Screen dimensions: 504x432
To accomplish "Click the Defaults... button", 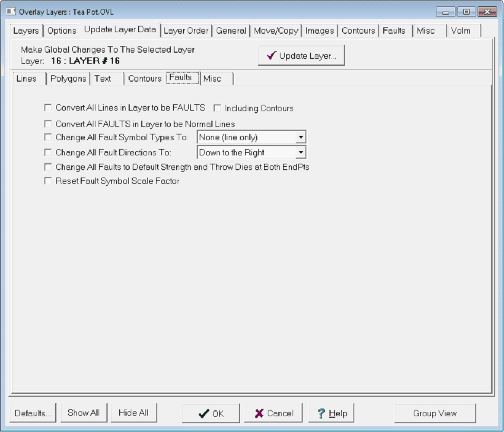I will point(33,414).
